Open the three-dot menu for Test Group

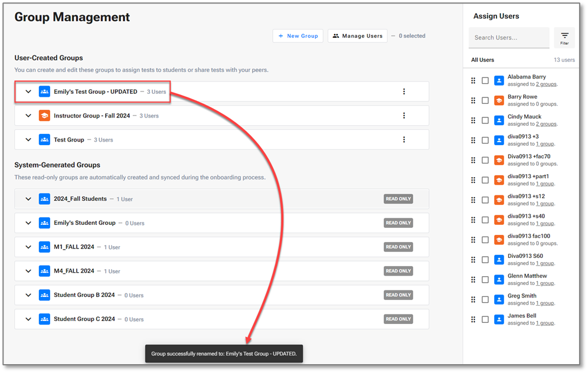click(x=404, y=140)
